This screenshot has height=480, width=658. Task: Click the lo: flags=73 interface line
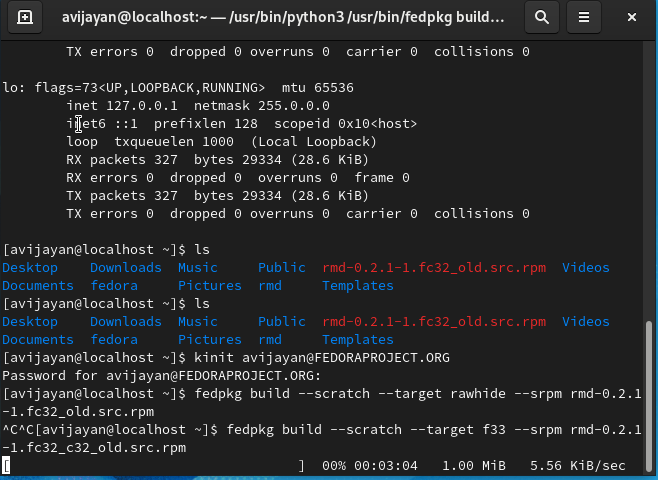(x=178, y=88)
